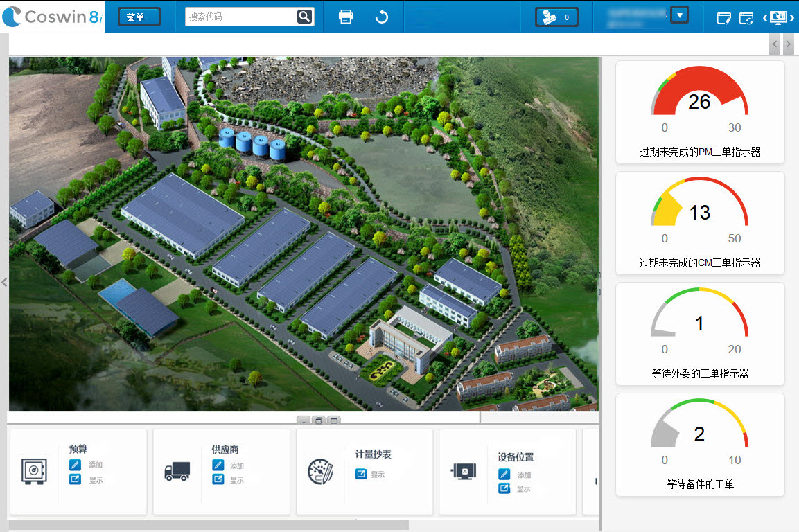The image size is (799, 532).
Task: Expand the collapsed left side panel arrow
Action: coord(3,282)
